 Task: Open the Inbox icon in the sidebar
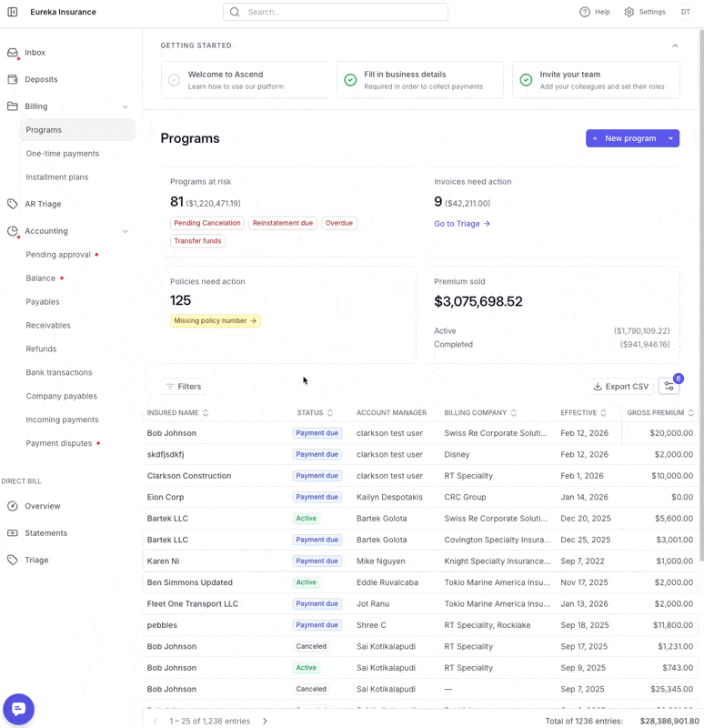[13, 53]
